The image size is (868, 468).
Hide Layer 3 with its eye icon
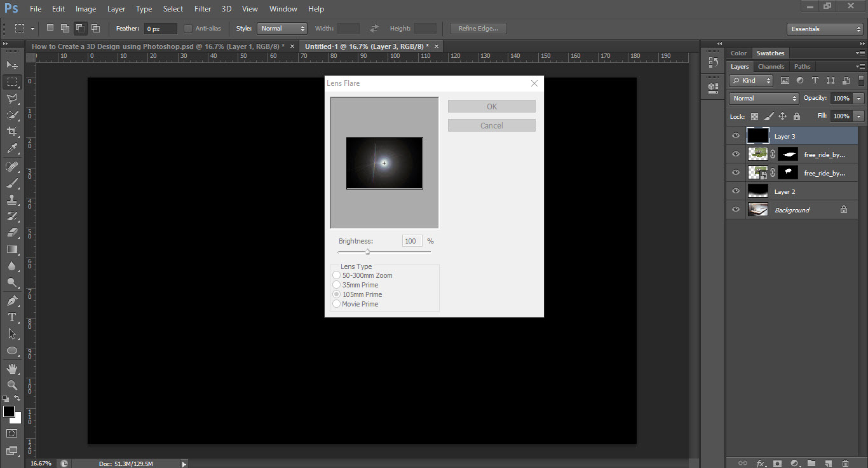[x=736, y=135]
